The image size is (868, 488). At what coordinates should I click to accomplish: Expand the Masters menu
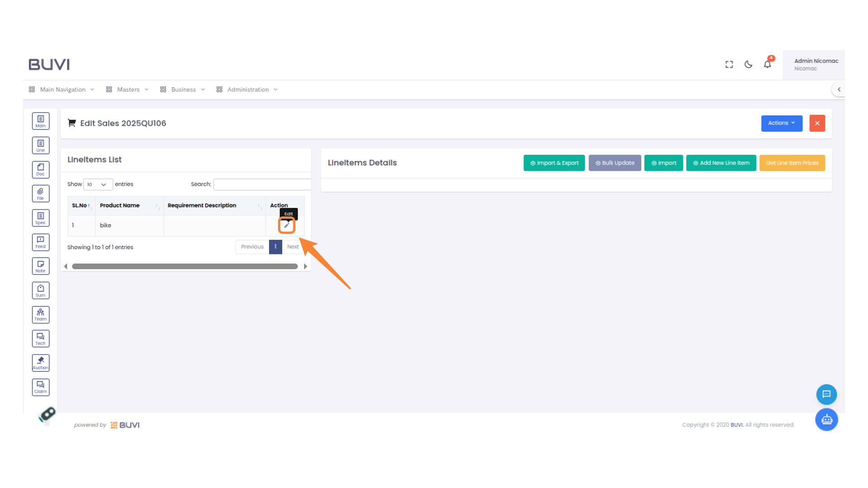pos(128,89)
